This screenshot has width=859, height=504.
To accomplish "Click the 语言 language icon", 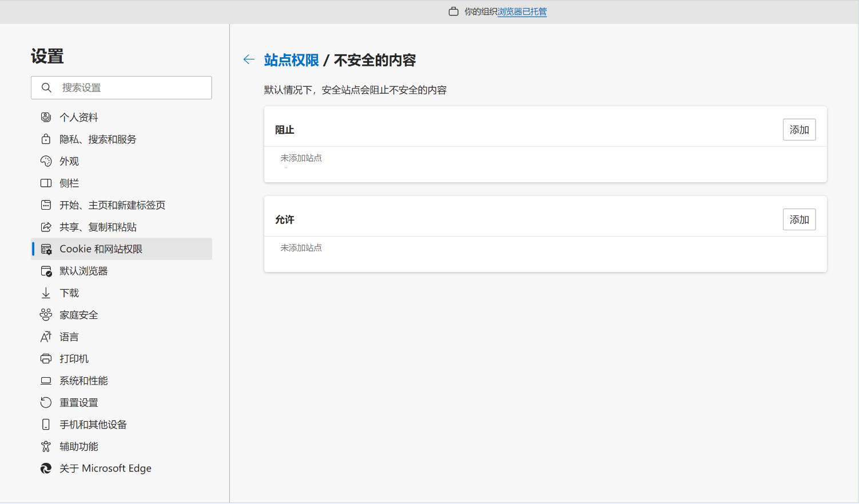I will coord(46,337).
